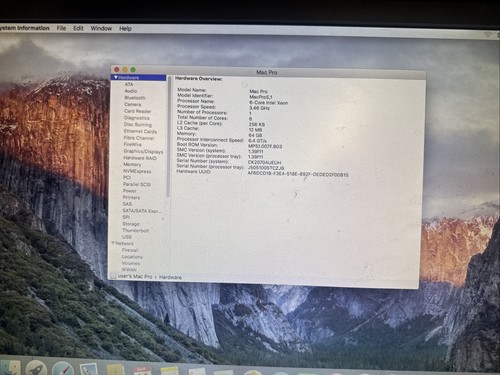Viewport: 500px width, 375px height.
Task: Open Calendar icon in the Dock
Action: pos(142,371)
